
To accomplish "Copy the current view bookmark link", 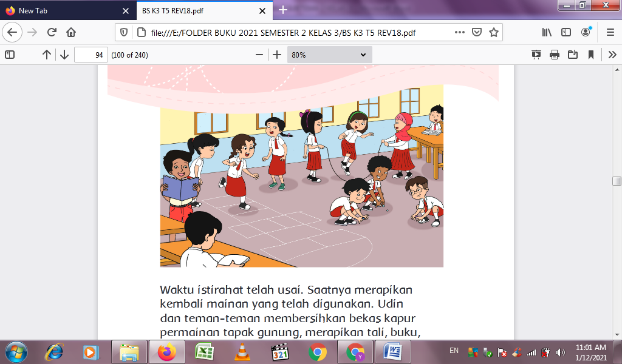I will pos(591,55).
